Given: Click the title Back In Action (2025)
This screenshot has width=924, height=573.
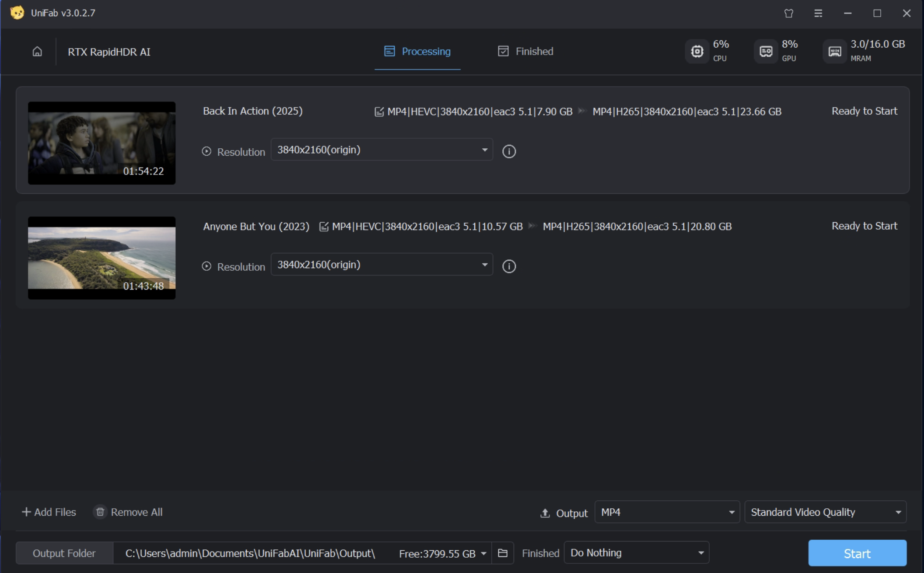Looking at the screenshot, I should coord(252,111).
